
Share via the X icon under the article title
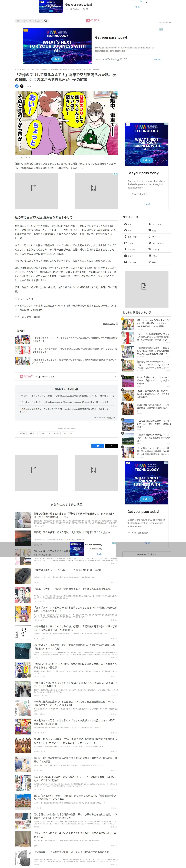[22, 86]
